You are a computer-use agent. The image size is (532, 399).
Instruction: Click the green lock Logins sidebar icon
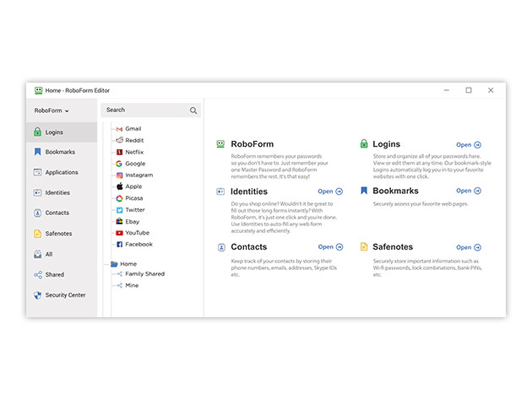38,132
